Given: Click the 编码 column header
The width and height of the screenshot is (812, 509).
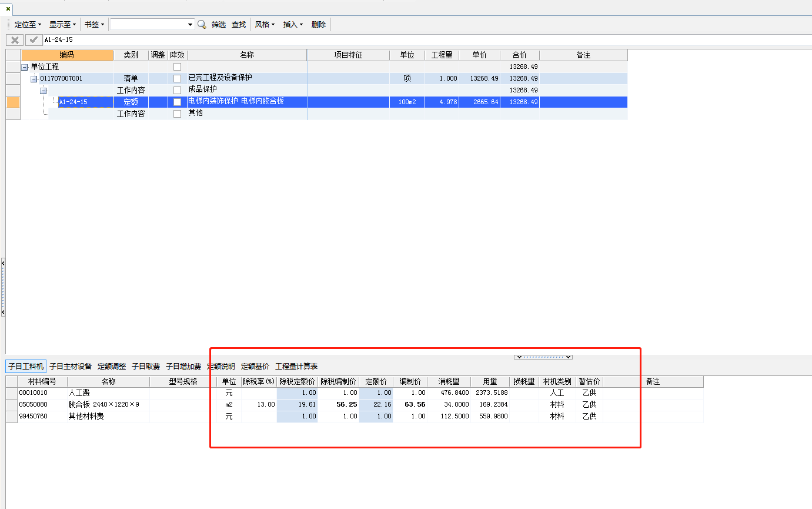Looking at the screenshot, I should point(67,55).
